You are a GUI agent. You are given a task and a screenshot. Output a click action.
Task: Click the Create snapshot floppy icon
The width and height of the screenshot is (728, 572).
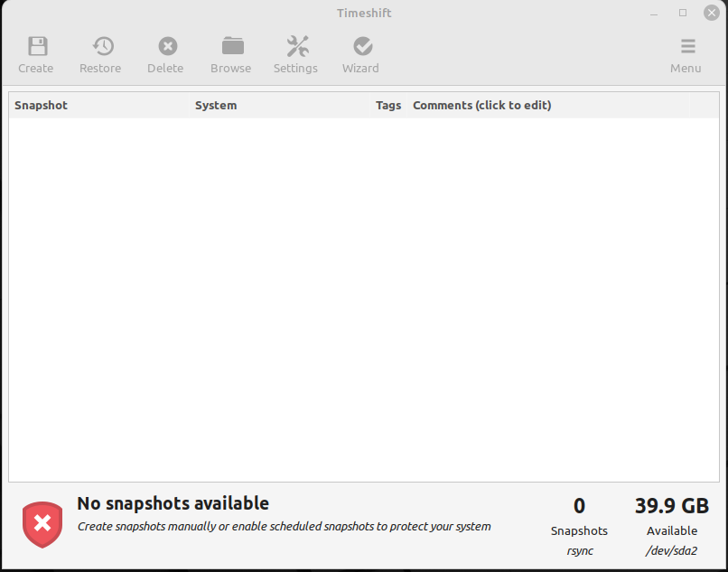click(36, 47)
